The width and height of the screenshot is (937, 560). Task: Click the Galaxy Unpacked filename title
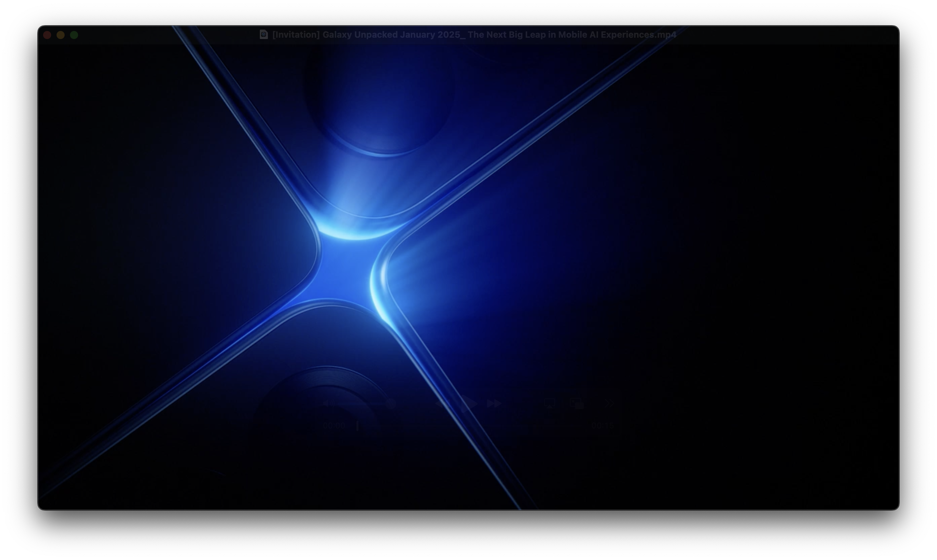[474, 35]
